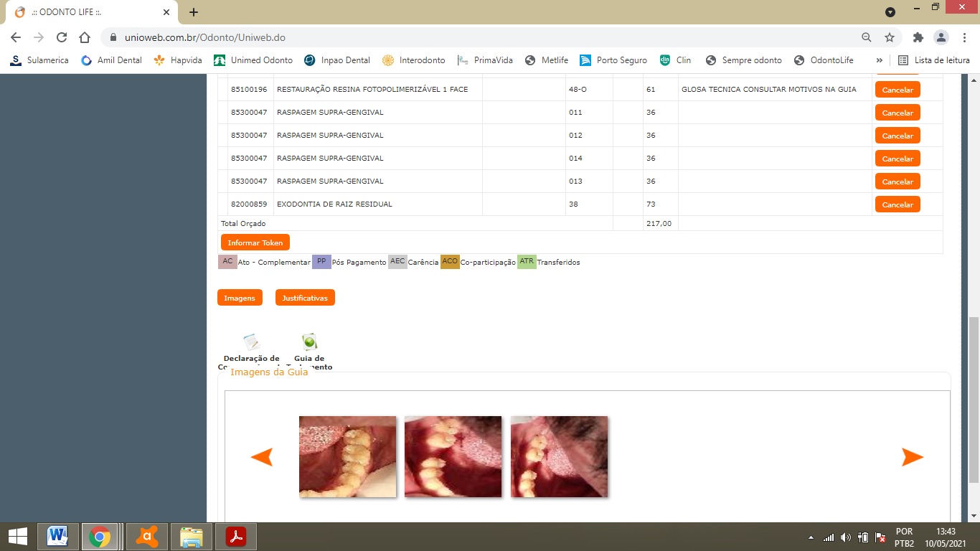Open Lista de leitura reading list
This screenshot has height=551, width=980.
point(934,60)
